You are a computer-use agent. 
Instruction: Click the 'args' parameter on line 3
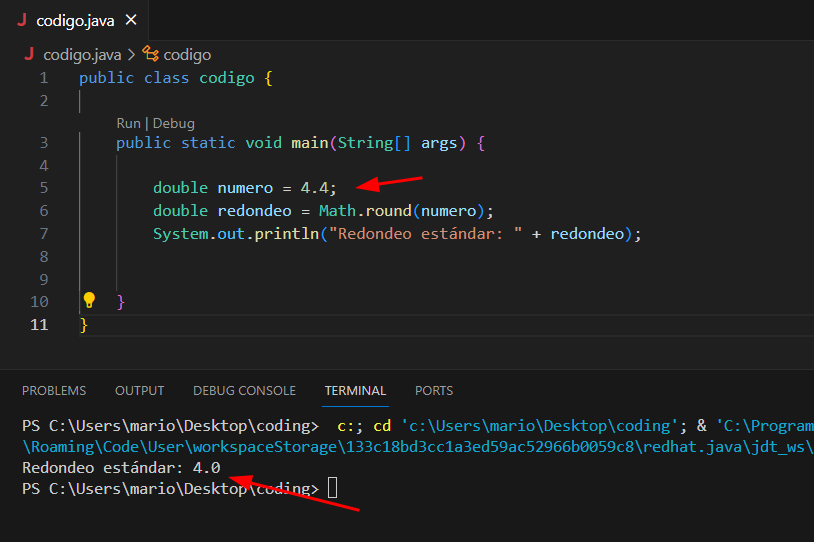[x=439, y=143]
